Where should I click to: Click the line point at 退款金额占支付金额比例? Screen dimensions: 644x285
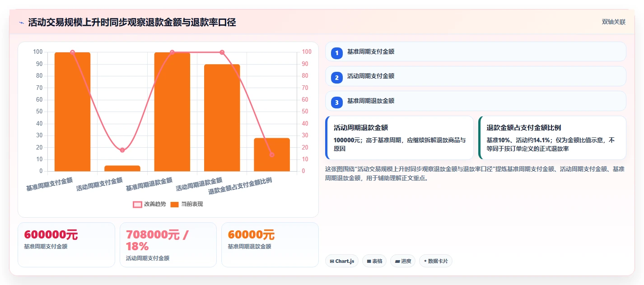pos(272,154)
